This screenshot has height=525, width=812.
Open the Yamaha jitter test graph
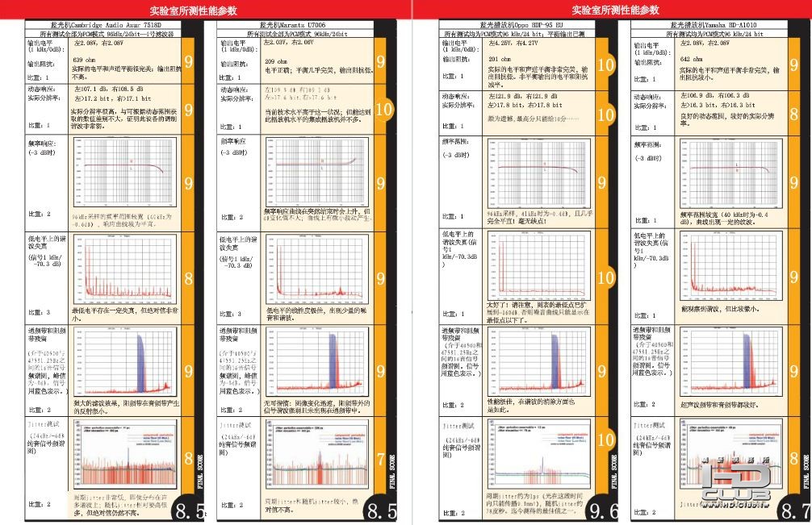click(x=730, y=454)
